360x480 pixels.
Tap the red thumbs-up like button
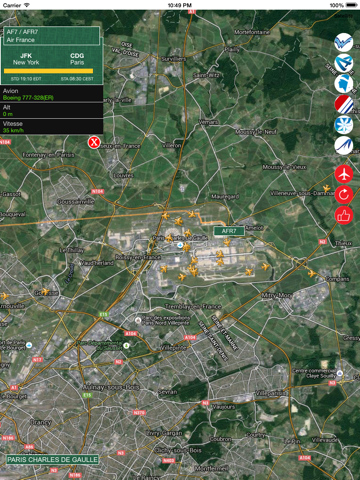[344, 216]
